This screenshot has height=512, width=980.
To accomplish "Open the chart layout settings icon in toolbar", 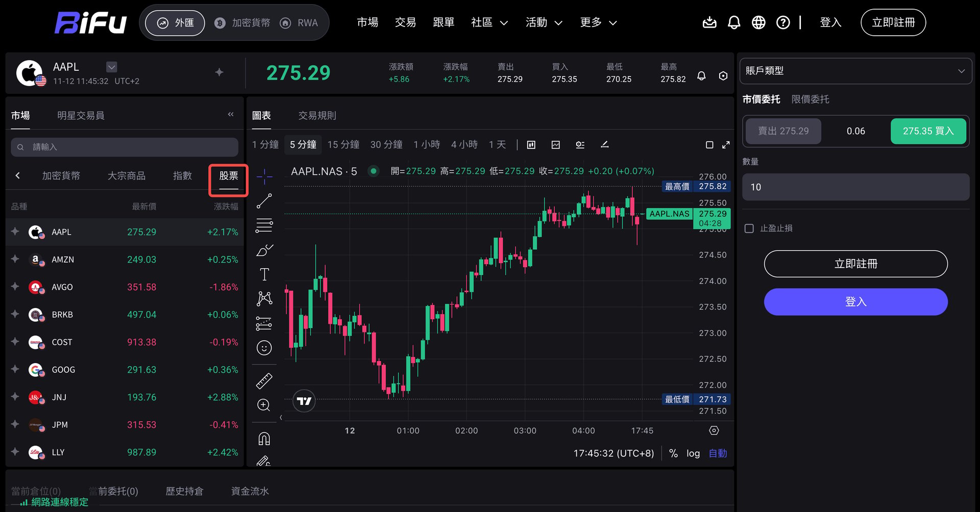I will tap(580, 145).
